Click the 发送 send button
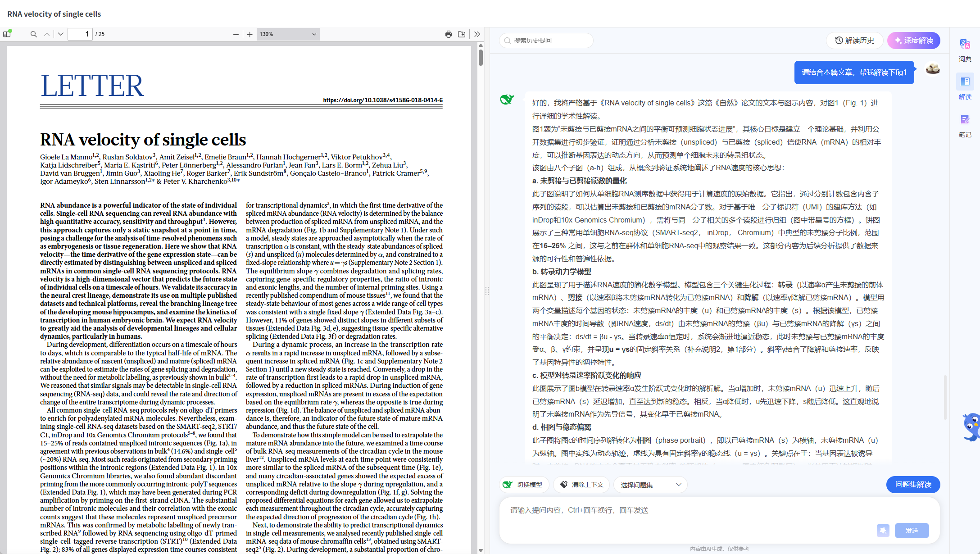 (x=912, y=531)
